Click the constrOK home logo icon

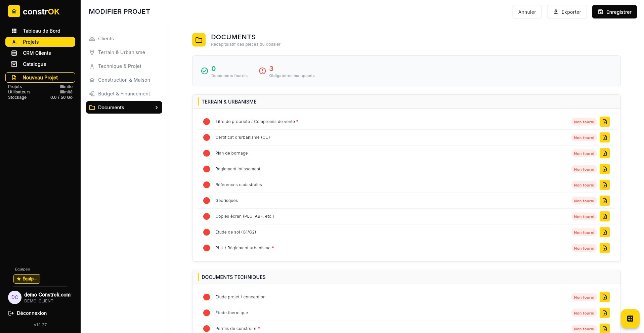point(14,11)
